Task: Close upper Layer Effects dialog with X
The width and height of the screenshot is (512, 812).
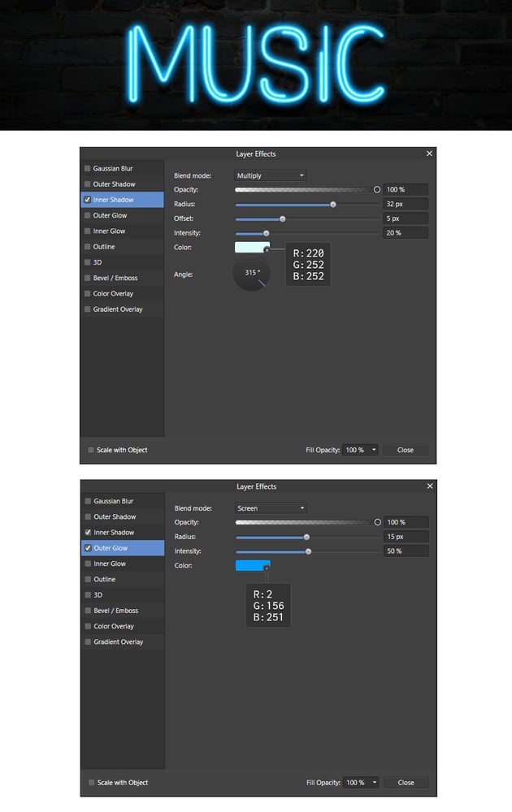Action: [x=429, y=153]
